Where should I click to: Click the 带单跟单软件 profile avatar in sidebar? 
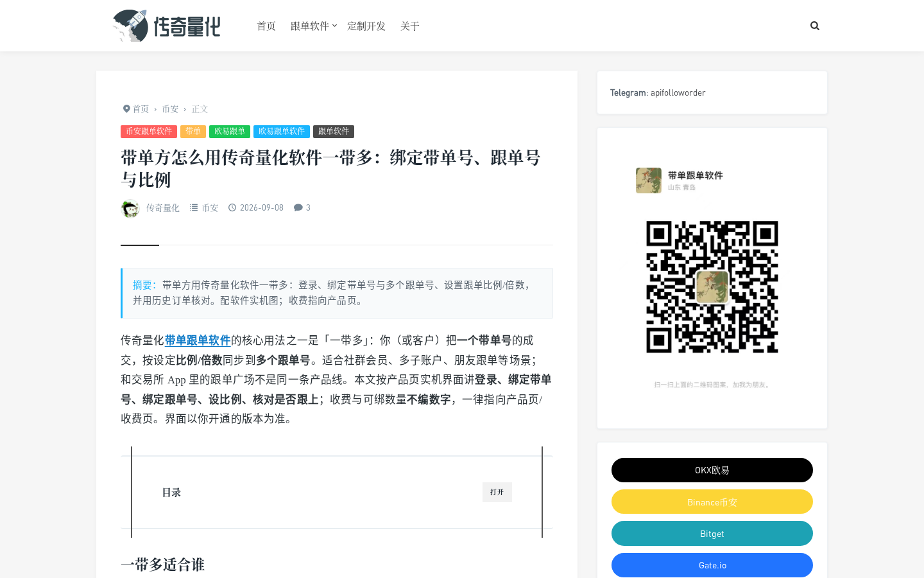point(649,180)
